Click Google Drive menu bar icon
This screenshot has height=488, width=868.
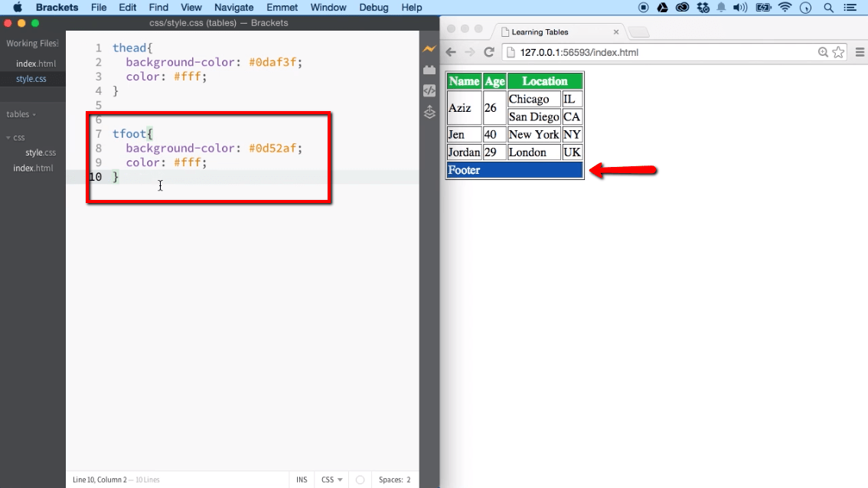(662, 7)
